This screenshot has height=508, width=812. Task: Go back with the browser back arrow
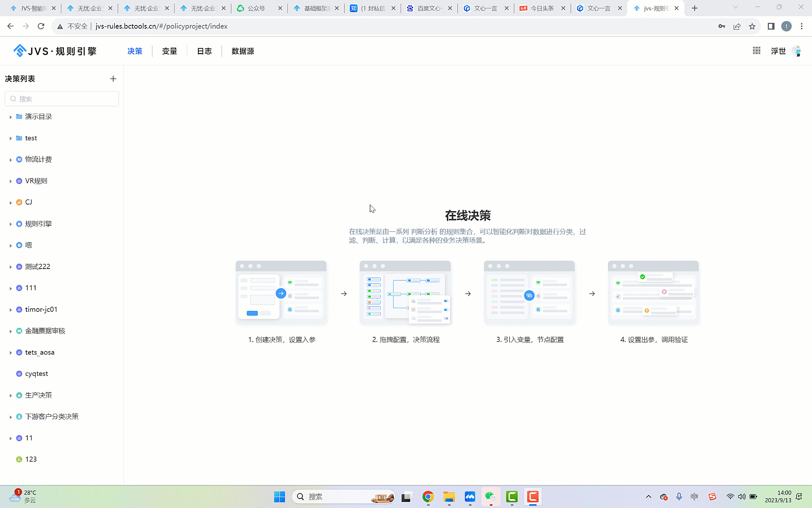(10, 26)
